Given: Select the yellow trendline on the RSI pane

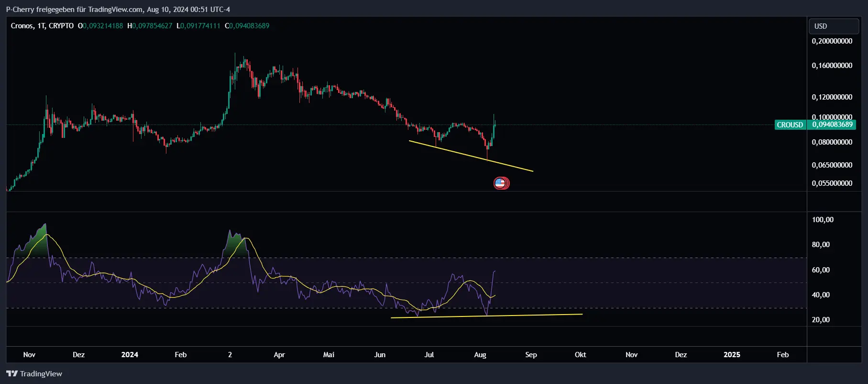Looking at the screenshot, I should pyautogui.click(x=487, y=316).
